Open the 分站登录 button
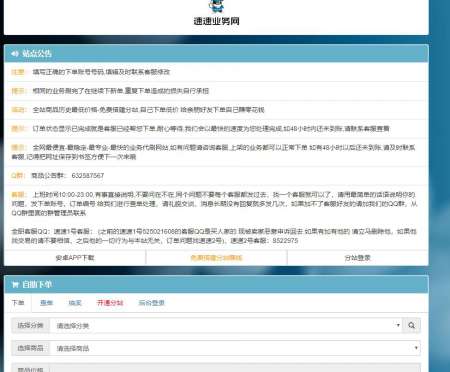450x372 pixels. click(x=358, y=258)
